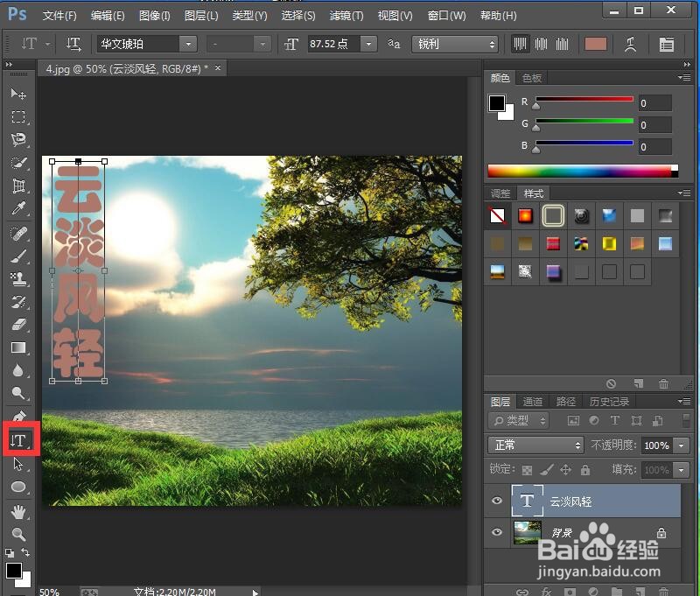Click the left-align text button

(x=519, y=44)
